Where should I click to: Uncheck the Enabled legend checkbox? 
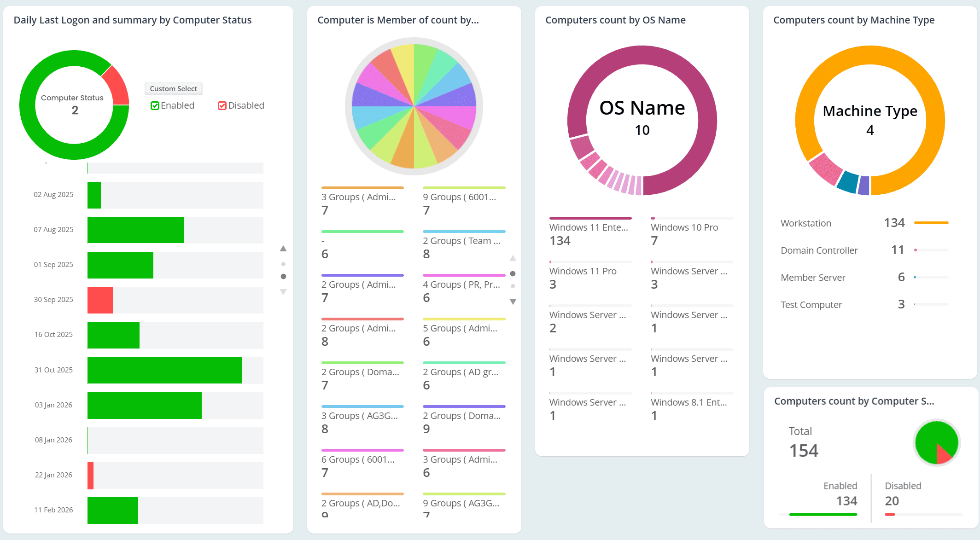155,106
